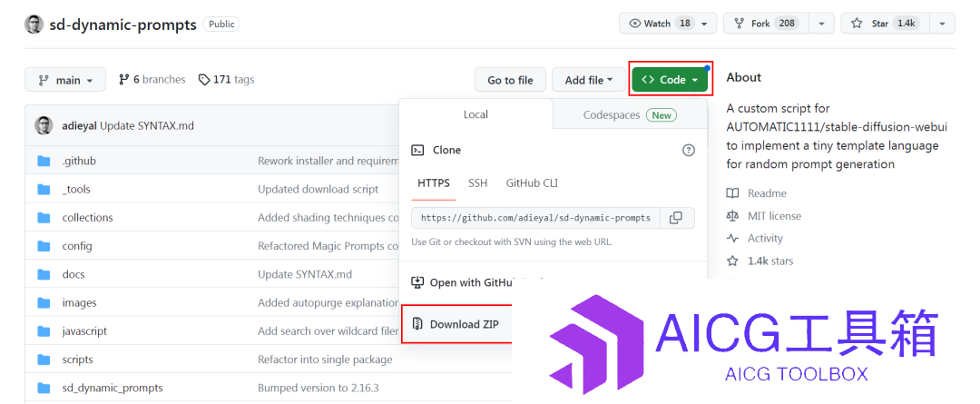Screen dimensions: 980x404
Task: Open the MIT license link
Action: (774, 216)
